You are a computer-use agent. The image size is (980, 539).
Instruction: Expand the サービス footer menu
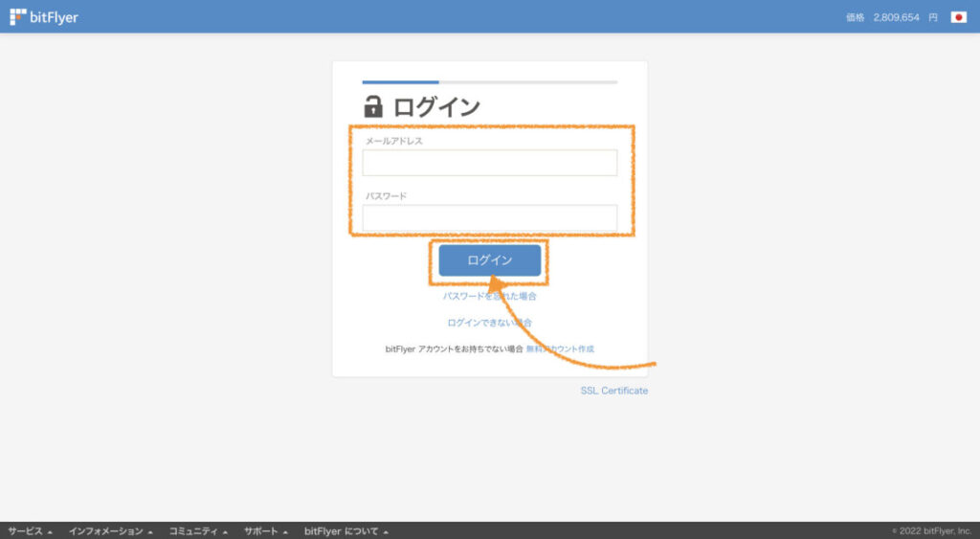30,531
